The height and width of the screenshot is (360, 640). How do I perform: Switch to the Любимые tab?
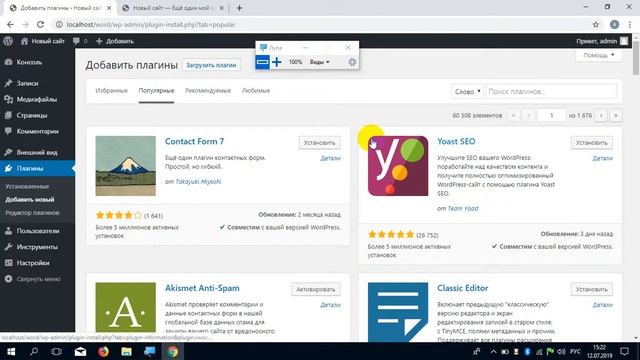pyautogui.click(x=256, y=91)
